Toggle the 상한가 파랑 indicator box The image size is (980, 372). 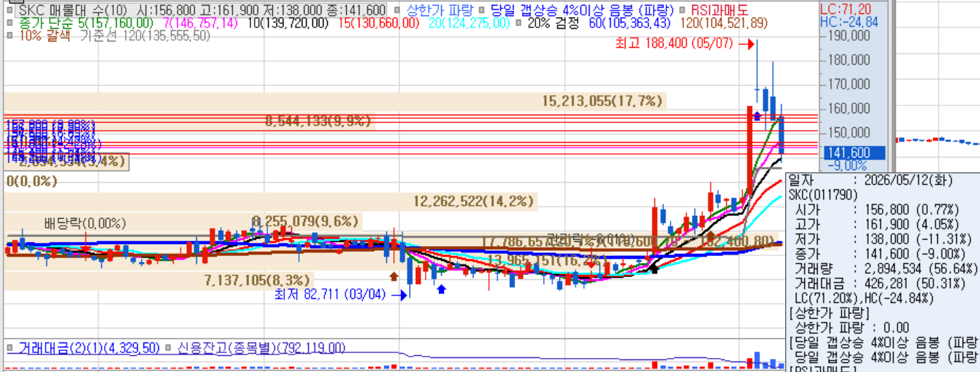400,11
